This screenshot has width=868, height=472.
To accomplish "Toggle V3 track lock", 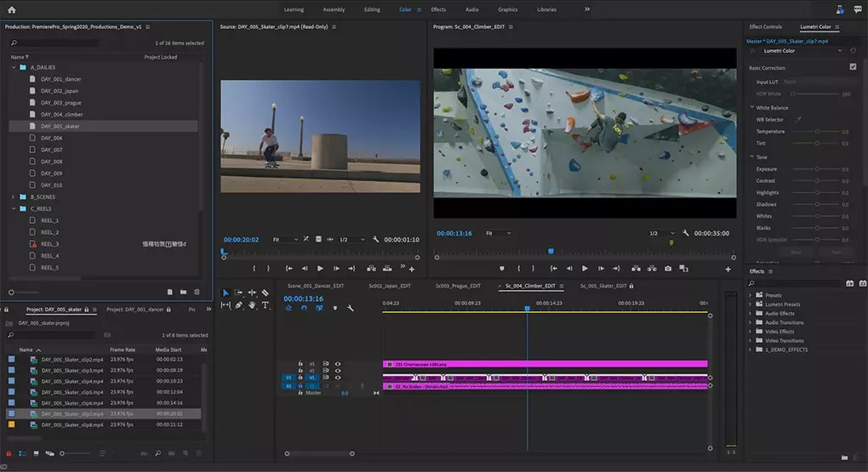I will 300,364.
